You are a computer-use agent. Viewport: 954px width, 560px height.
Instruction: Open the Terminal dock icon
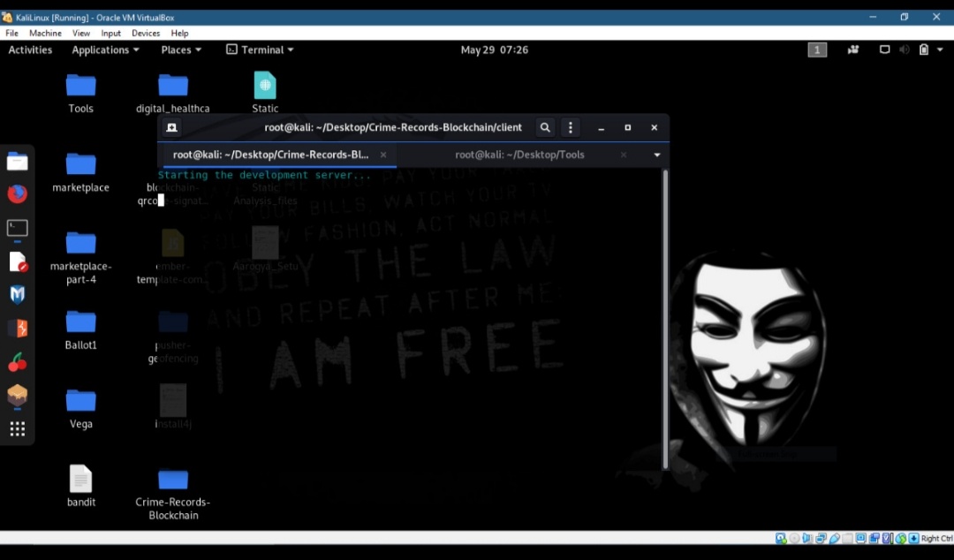(17, 228)
